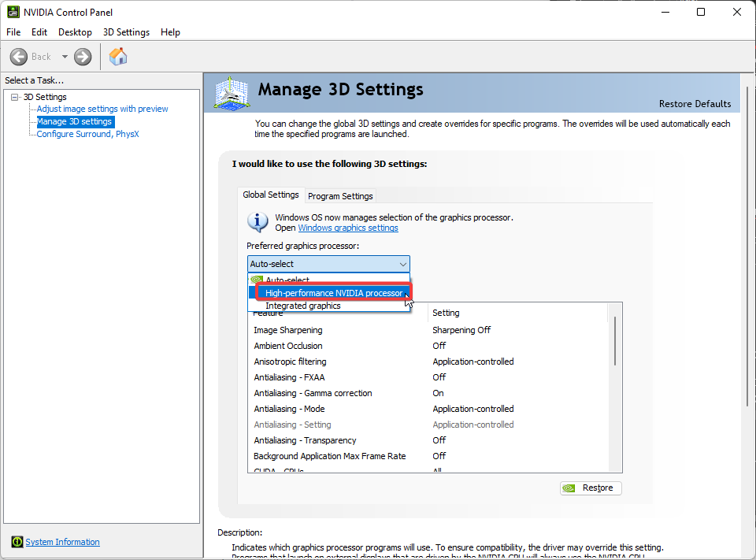Open the Edit menu

[39, 32]
